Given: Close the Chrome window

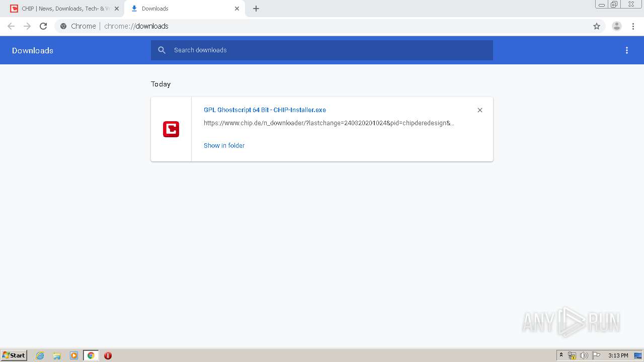Looking at the screenshot, I should (631, 5).
